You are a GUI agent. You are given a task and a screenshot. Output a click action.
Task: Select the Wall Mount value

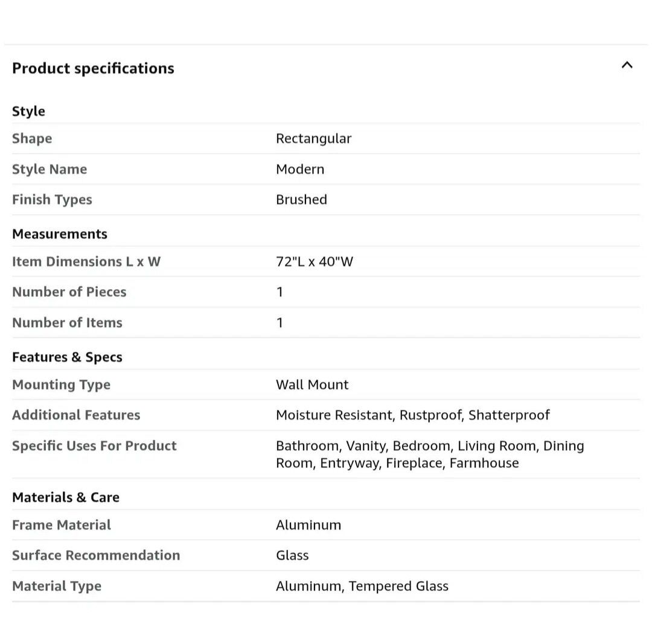coord(312,384)
